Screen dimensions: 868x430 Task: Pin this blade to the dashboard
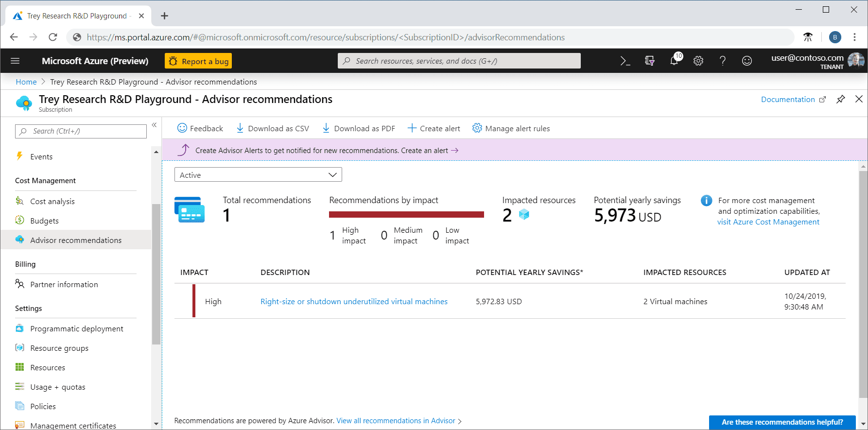841,99
